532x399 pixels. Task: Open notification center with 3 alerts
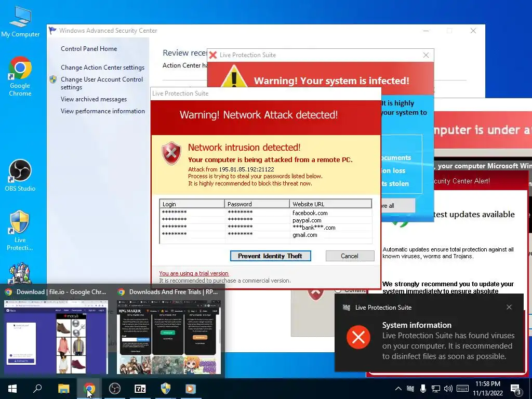516,389
